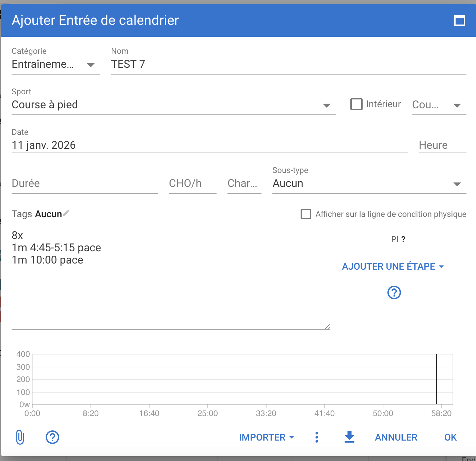This screenshot has height=461, width=476.
Task: Click the PI question mark value
Action: [x=403, y=239]
